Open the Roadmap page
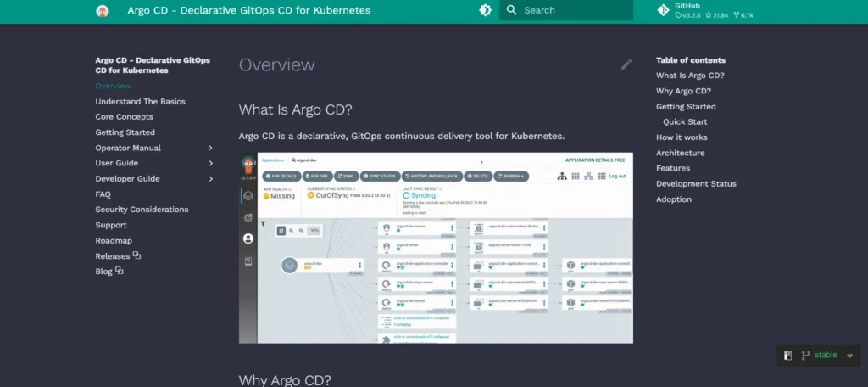The width and height of the screenshot is (868, 387). tap(114, 241)
